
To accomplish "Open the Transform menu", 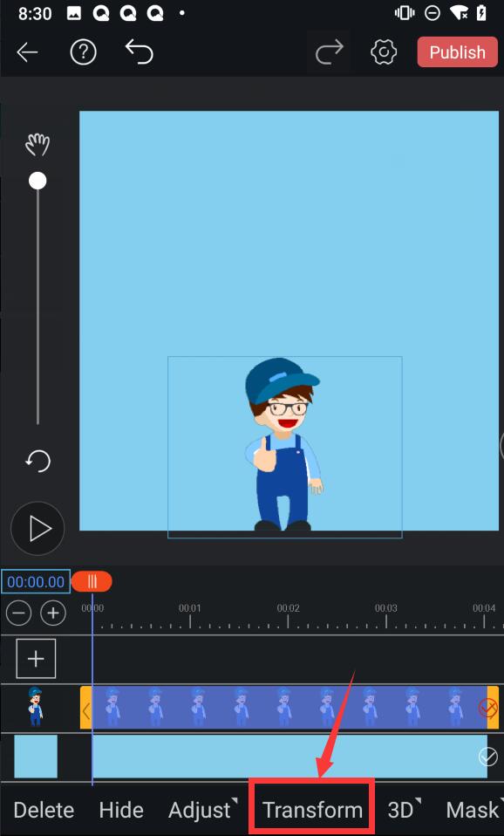I will click(x=313, y=810).
